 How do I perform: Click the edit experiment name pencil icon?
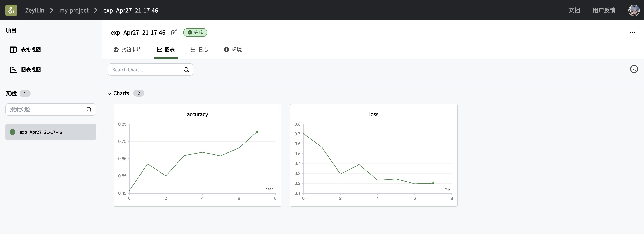[174, 33]
